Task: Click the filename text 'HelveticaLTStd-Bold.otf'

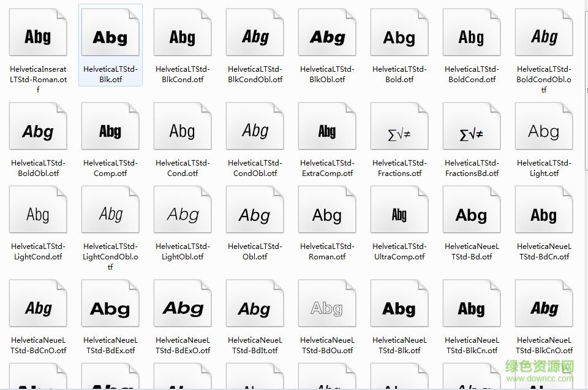Action: point(399,74)
